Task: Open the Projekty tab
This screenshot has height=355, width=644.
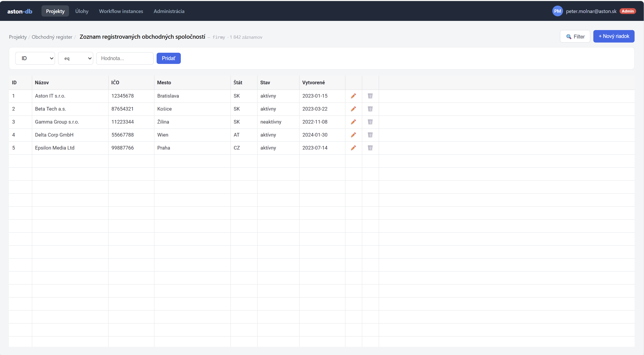Action: click(x=55, y=11)
